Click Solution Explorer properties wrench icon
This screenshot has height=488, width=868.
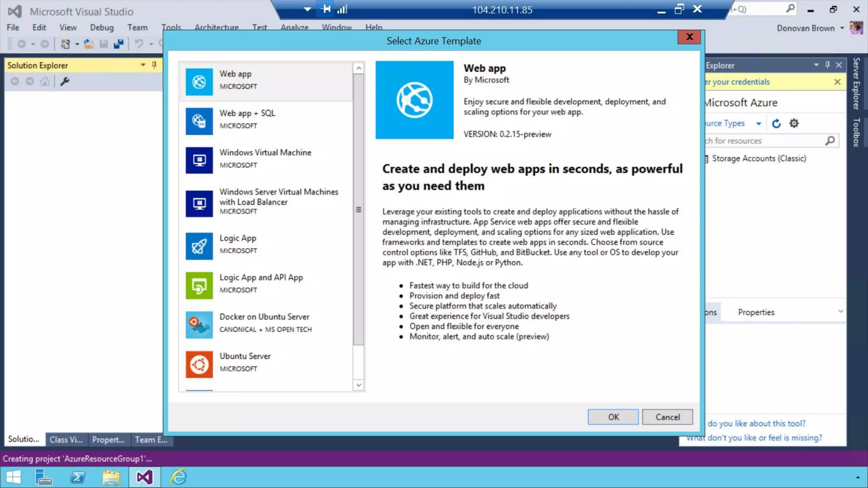64,81
